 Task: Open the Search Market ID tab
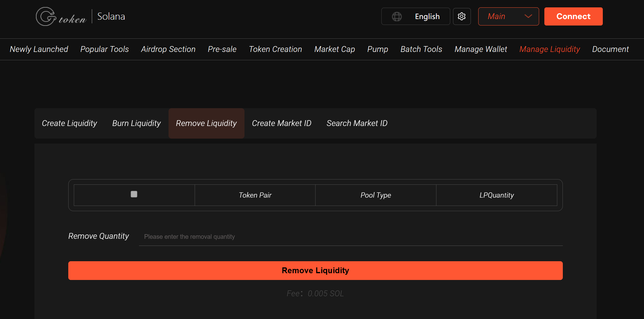pyautogui.click(x=357, y=123)
